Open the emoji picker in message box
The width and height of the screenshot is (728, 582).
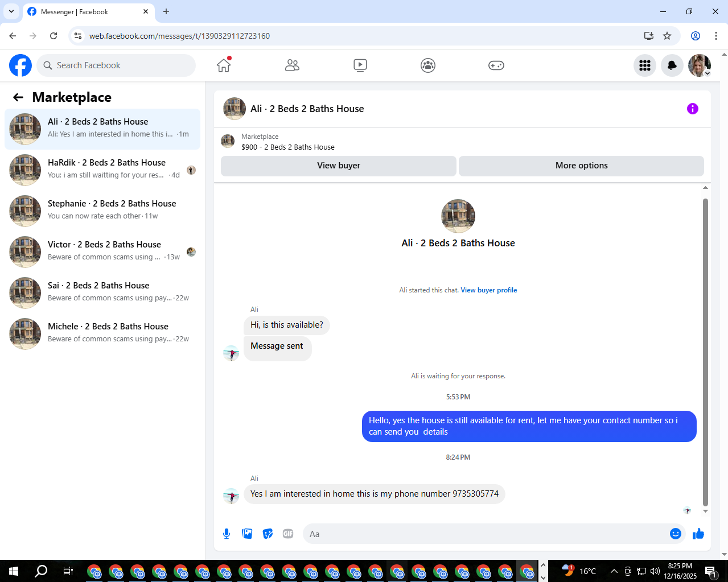(676, 534)
